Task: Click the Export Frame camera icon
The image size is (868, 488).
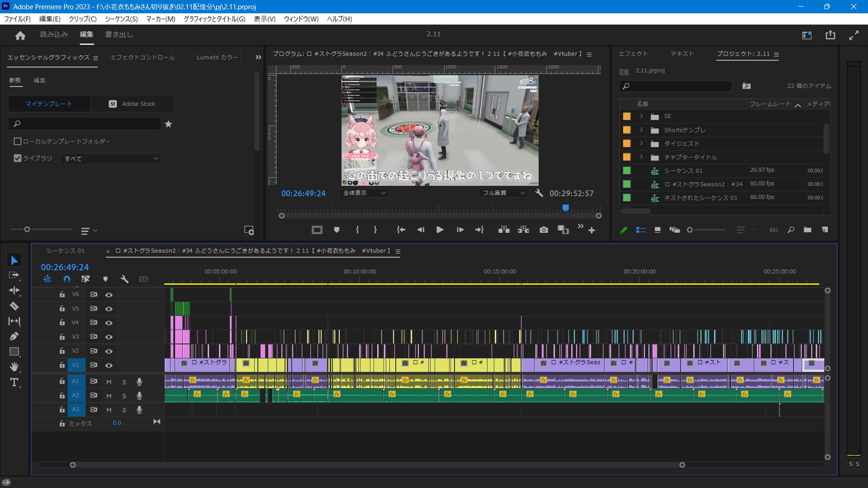Action: (x=543, y=230)
